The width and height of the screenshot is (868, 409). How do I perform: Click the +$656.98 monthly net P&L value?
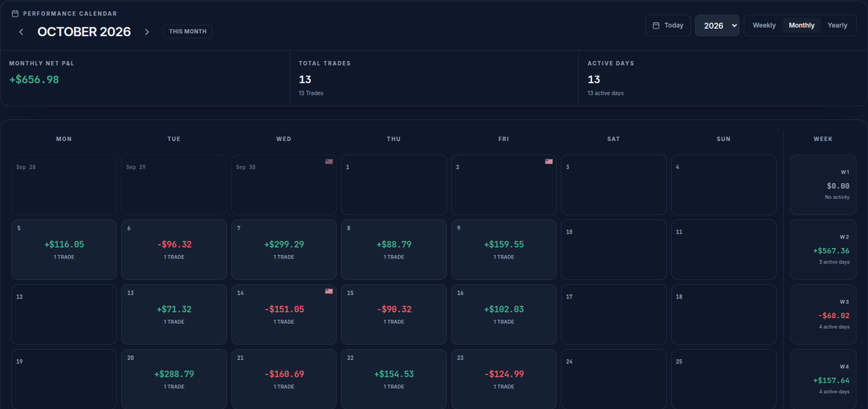pyautogui.click(x=34, y=79)
